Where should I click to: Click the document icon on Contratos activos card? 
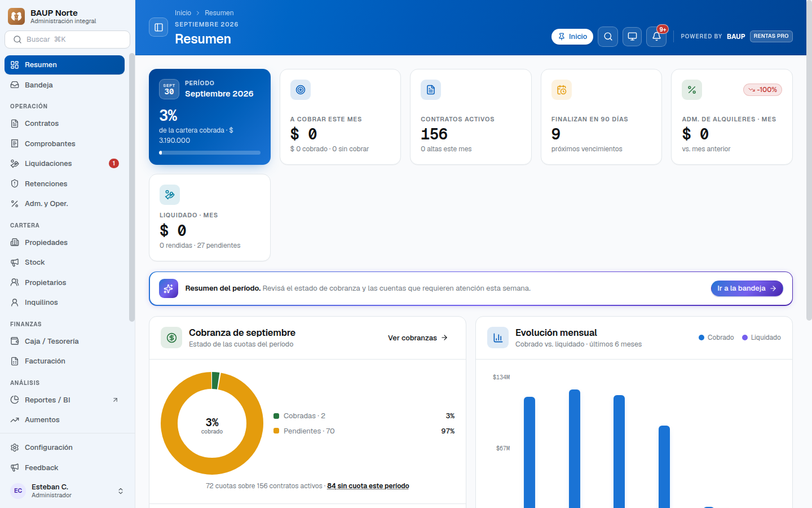431,90
